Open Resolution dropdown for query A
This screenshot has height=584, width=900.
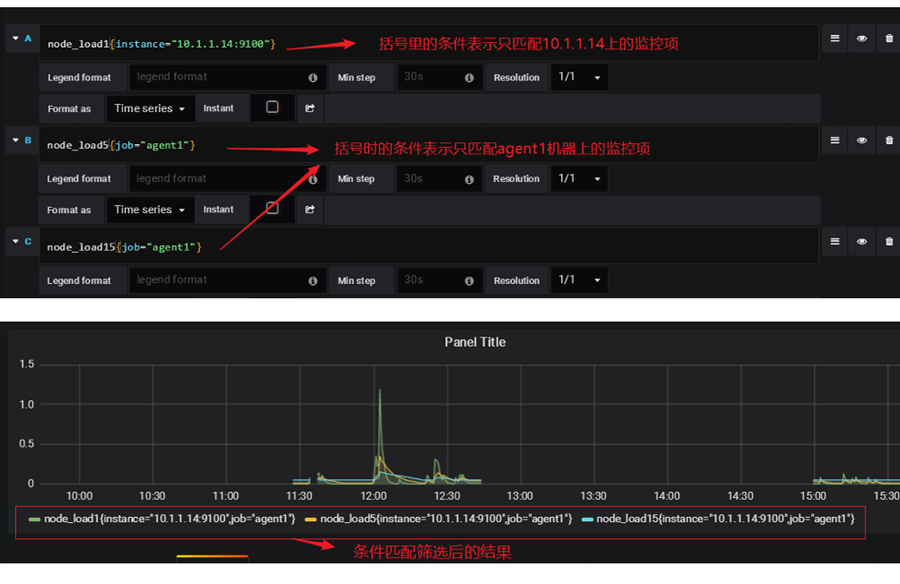(x=579, y=77)
